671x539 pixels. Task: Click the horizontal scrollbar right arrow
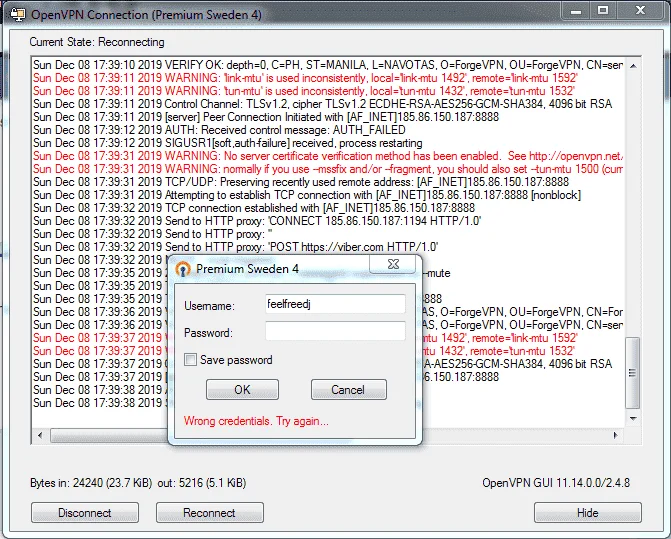(615, 435)
